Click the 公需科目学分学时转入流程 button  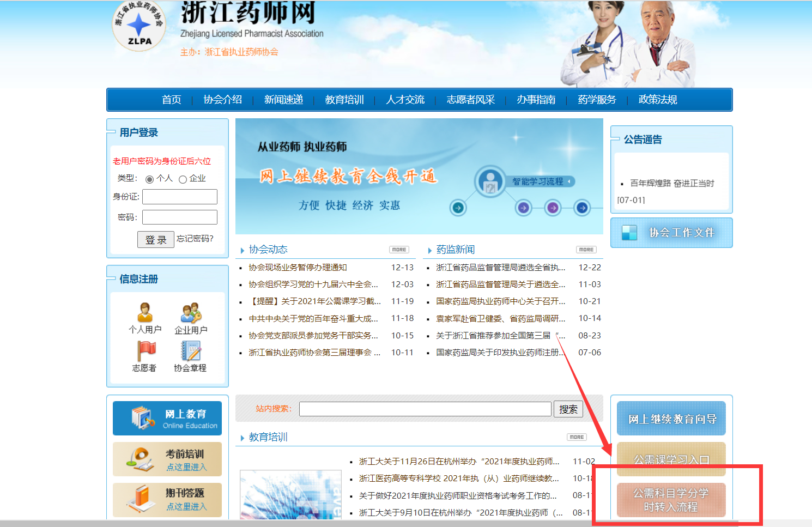(x=671, y=500)
